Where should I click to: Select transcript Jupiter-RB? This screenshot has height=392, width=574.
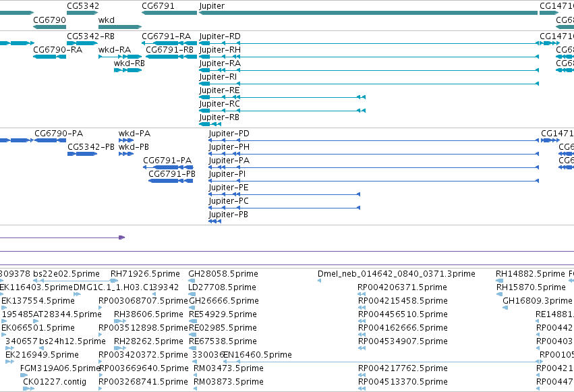[210, 124]
